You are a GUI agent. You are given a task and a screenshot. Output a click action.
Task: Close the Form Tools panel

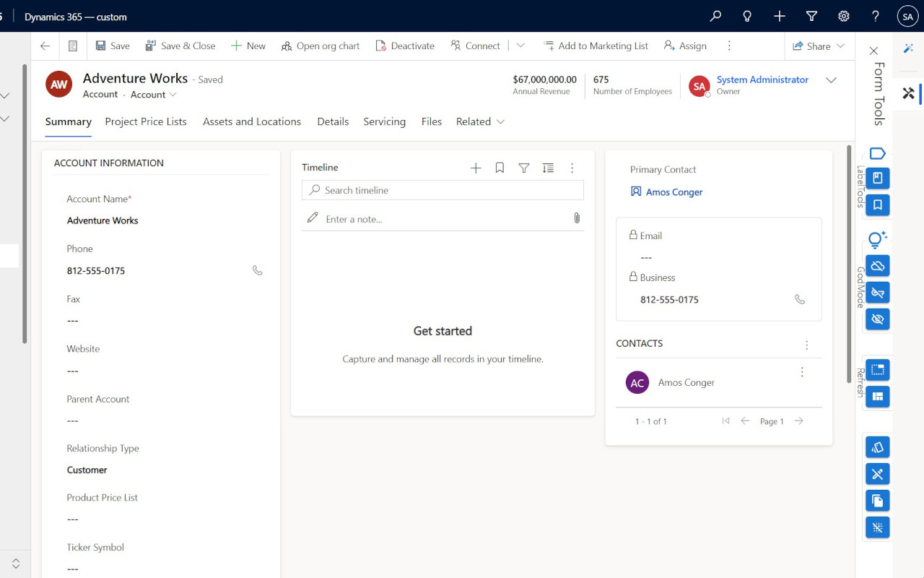pos(873,51)
